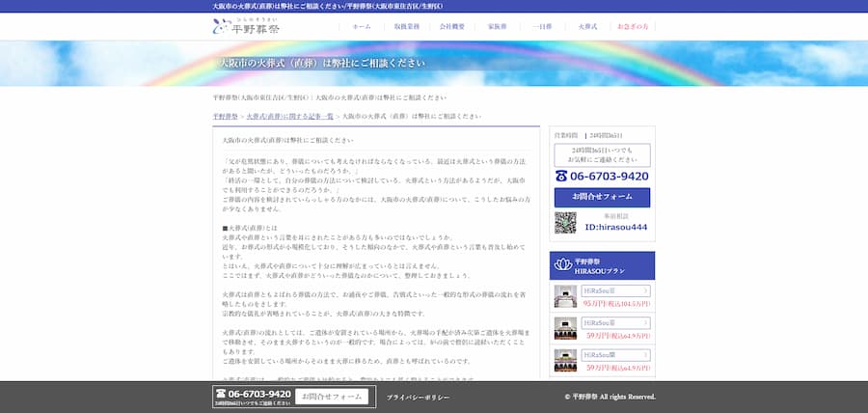Select 家族葬 in the navigation bar
This screenshot has width=868, height=413.
coord(497,27)
